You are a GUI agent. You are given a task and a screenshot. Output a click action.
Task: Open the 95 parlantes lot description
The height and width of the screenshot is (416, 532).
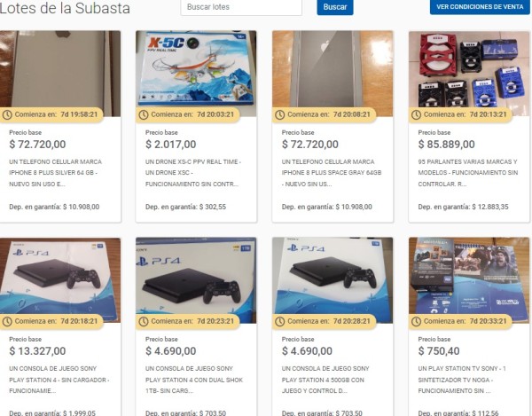coord(468,173)
